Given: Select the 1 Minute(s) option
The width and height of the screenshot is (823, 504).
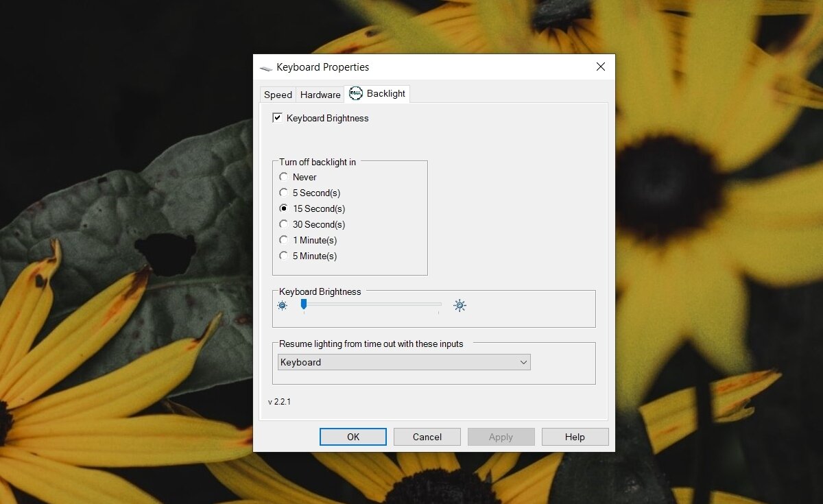Looking at the screenshot, I should [x=284, y=240].
